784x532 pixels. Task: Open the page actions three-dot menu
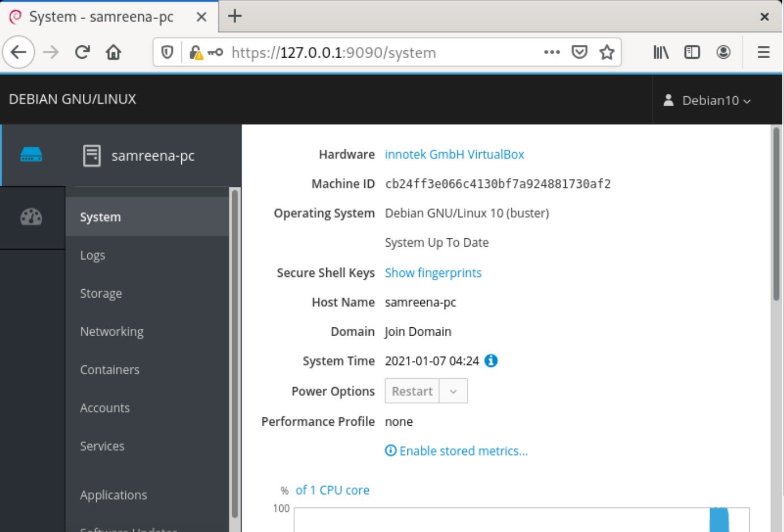552,53
